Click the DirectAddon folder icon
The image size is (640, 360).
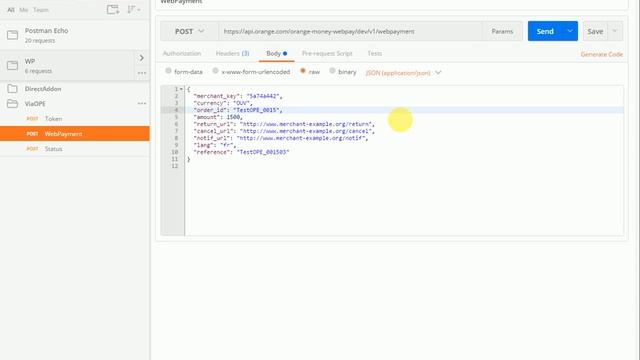click(x=13, y=89)
